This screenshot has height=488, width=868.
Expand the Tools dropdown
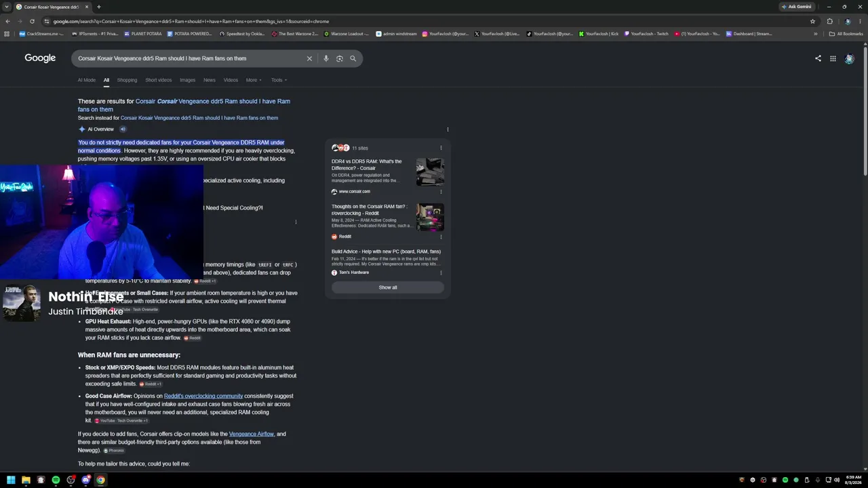279,80
